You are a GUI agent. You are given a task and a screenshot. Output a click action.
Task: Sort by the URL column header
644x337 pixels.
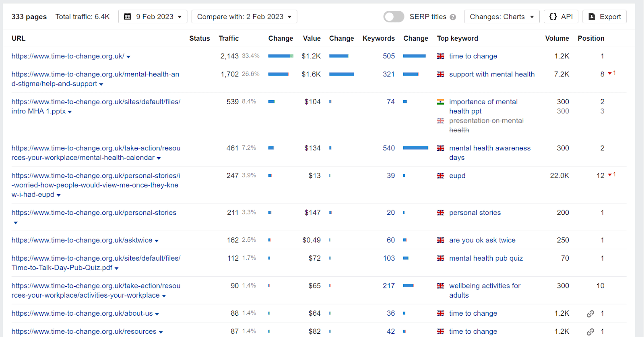(x=19, y=38)
